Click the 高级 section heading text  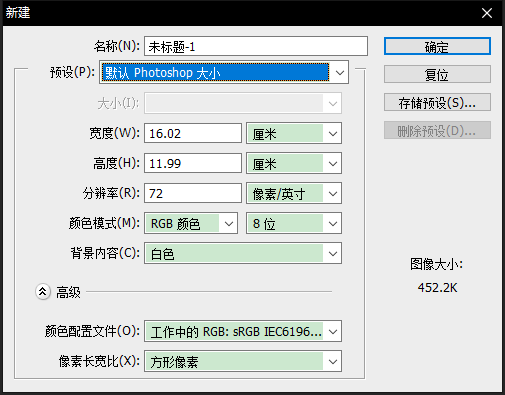click(68, 292)
